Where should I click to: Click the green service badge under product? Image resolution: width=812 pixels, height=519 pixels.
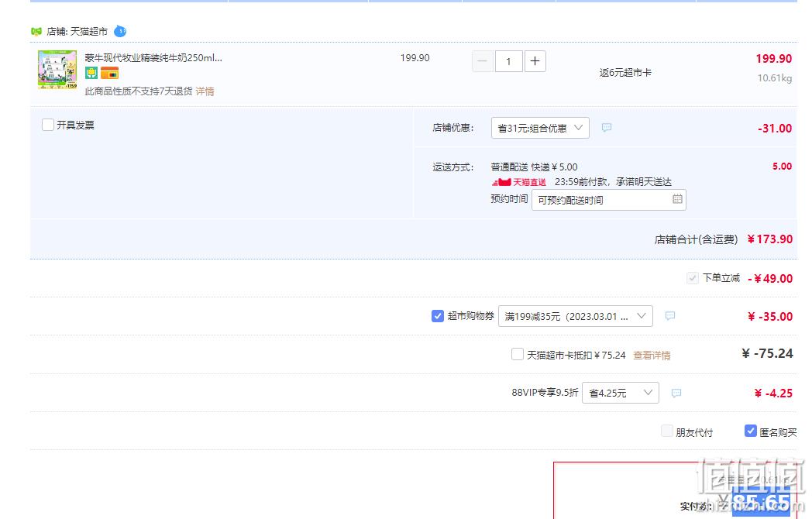coord(91,73)
